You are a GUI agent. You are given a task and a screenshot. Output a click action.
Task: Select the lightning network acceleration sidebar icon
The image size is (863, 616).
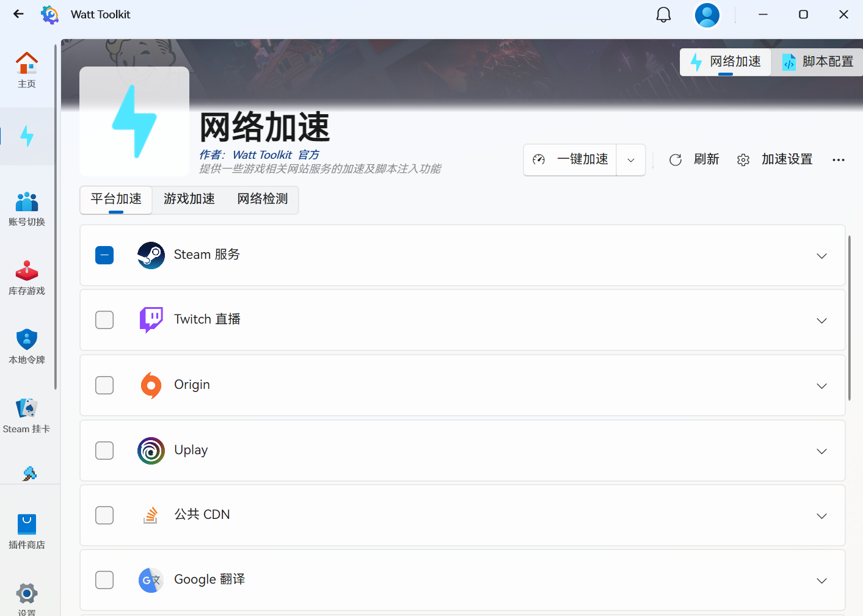(27, 136)
